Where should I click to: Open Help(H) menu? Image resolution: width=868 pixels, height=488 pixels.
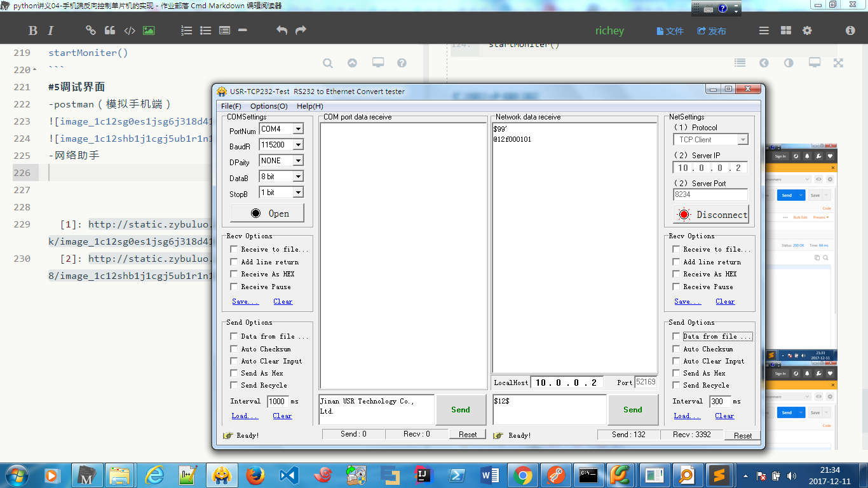[310, 106]
